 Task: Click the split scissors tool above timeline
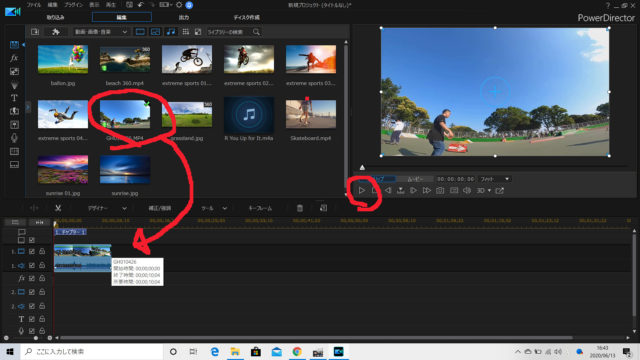(58, 208)
